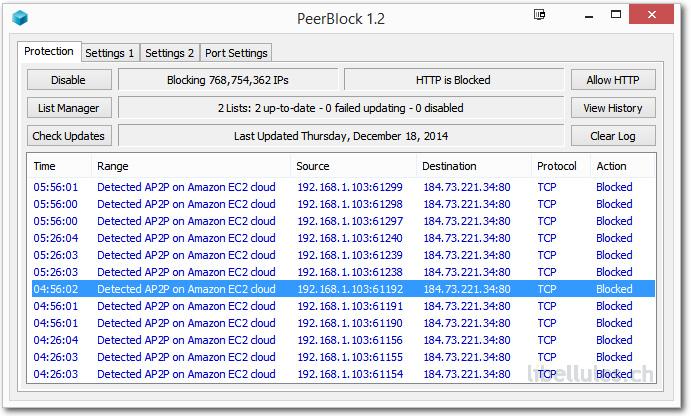The image size is (691, 416).
Task: Select the row with source port 61191
Action: pos(343,306)
